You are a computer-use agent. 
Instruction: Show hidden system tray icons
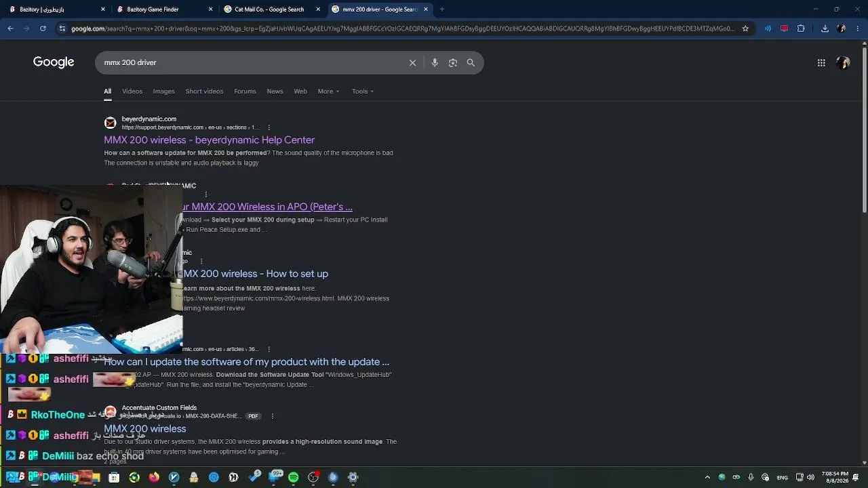[x=707, y=477]
